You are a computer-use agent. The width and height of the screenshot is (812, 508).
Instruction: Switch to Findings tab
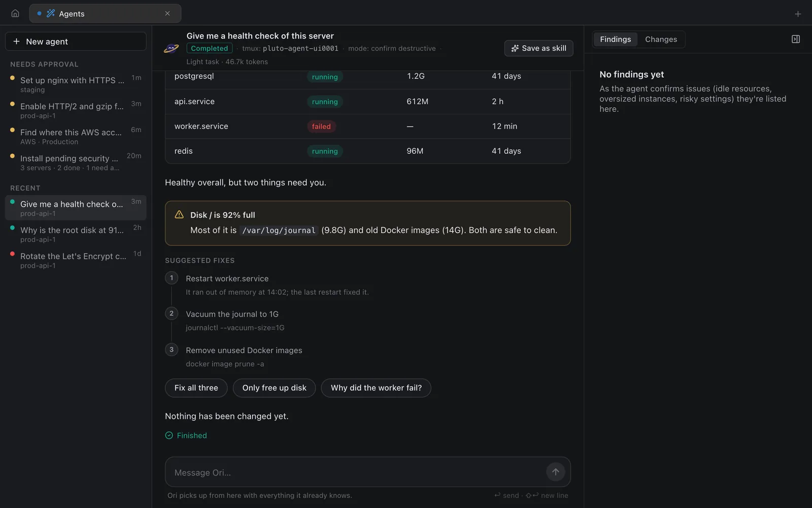coord(615,39)
